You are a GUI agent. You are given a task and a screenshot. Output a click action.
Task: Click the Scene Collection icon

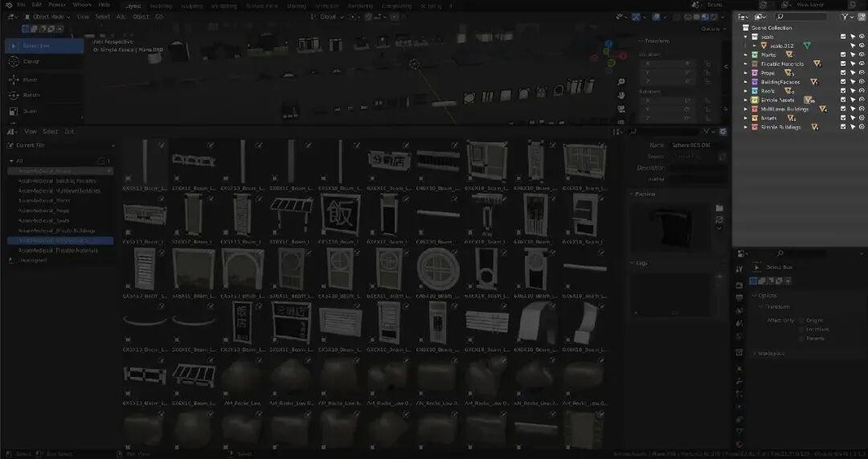(x=745, y=27)
